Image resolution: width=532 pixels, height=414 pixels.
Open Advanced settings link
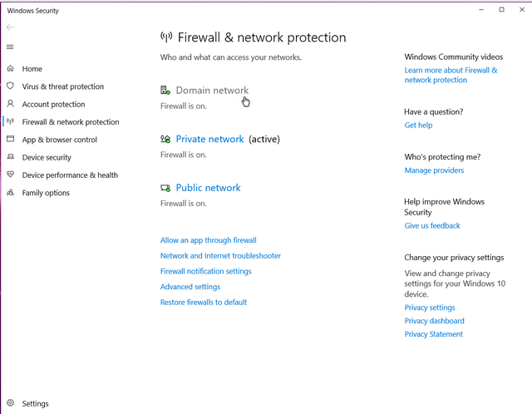(190, 287)
